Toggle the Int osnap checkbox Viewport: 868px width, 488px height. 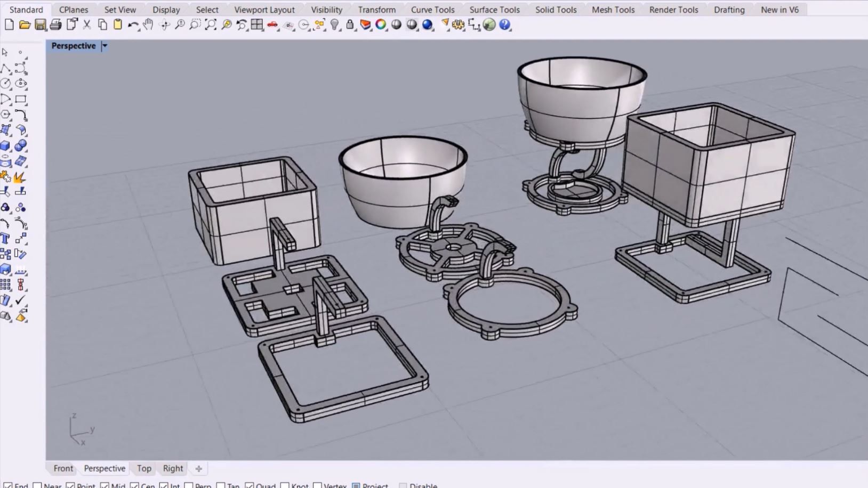click(x=164, y=485)
